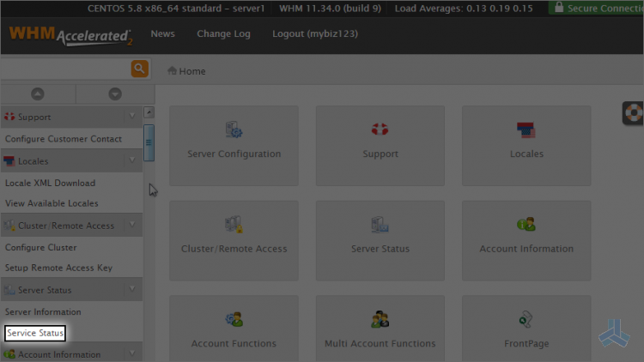Viewport: 644px width, 362px height.
Task: Go to Home breadcrumb link
Action: pos(191,71)
